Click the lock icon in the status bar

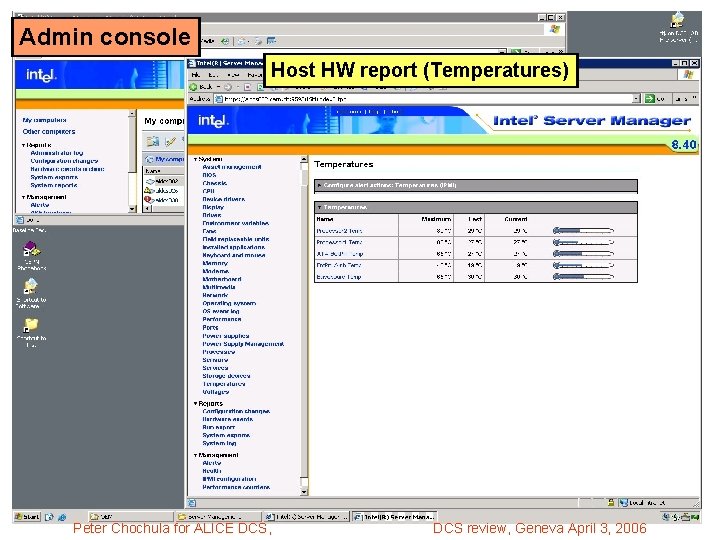(611, 503)
